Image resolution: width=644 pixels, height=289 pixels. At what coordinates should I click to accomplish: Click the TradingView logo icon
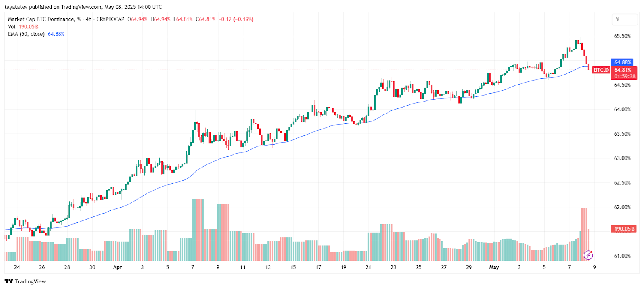[x=9, y=281]
